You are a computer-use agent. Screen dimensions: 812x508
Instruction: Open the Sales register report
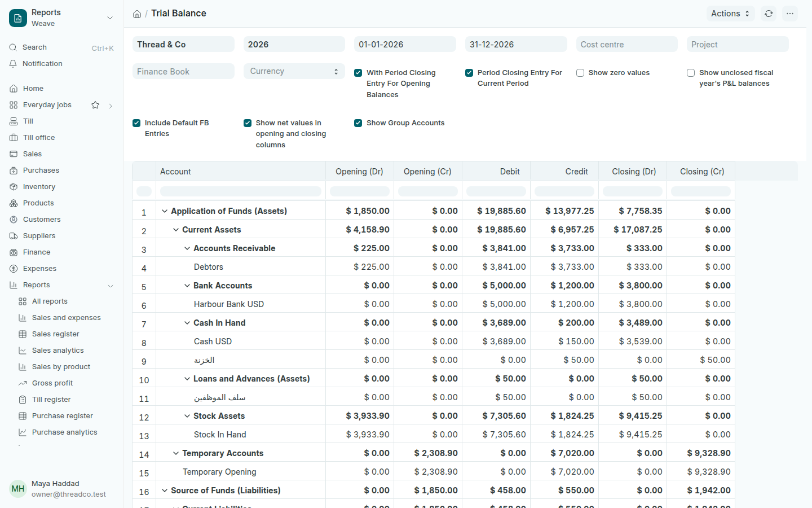pyautogui.click(x=55, y=334)
